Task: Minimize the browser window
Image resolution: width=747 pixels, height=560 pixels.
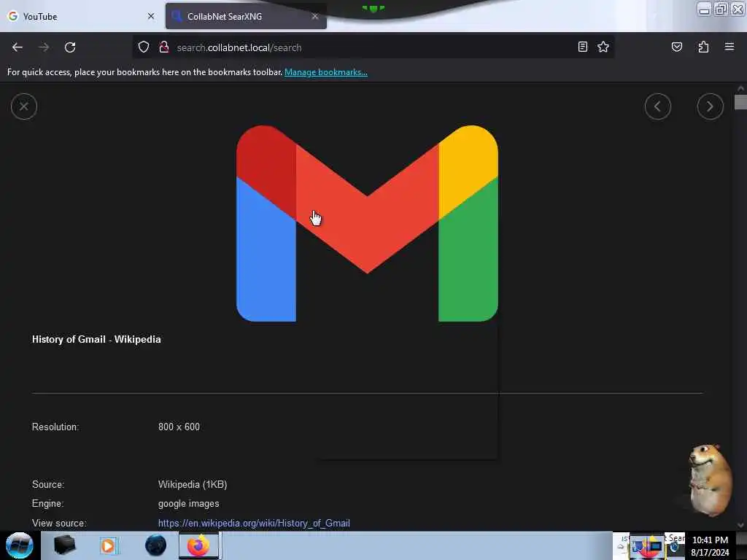Action: point(704,9)
